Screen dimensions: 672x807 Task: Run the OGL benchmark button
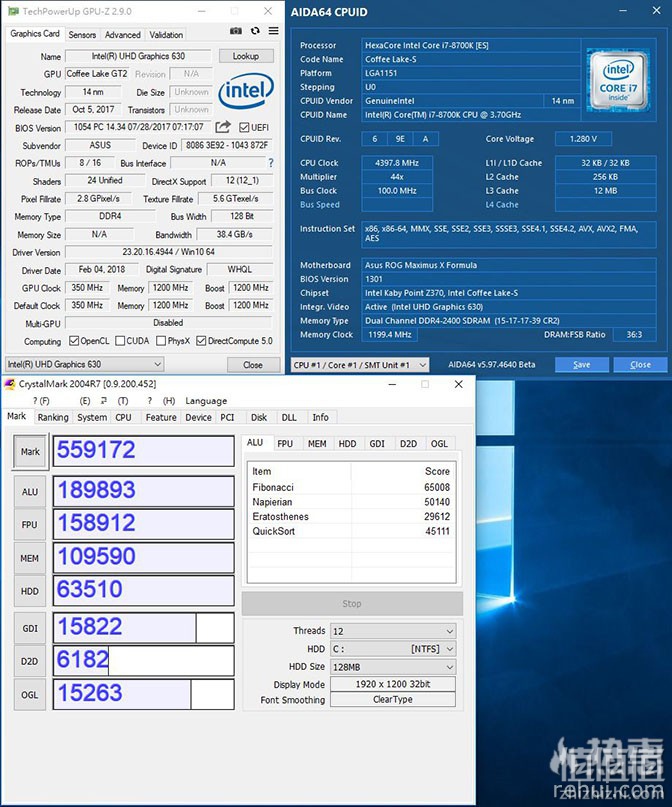(30, 695)
